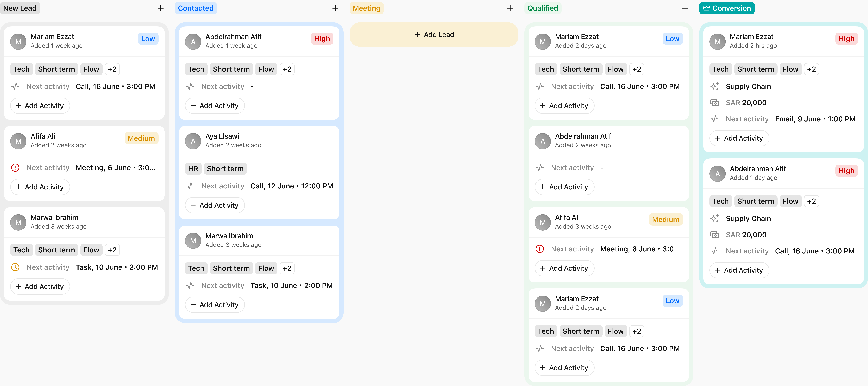Click money icon beside SAR 20,000 on Abdelrahman Atif's card

(x=715, y=235)
